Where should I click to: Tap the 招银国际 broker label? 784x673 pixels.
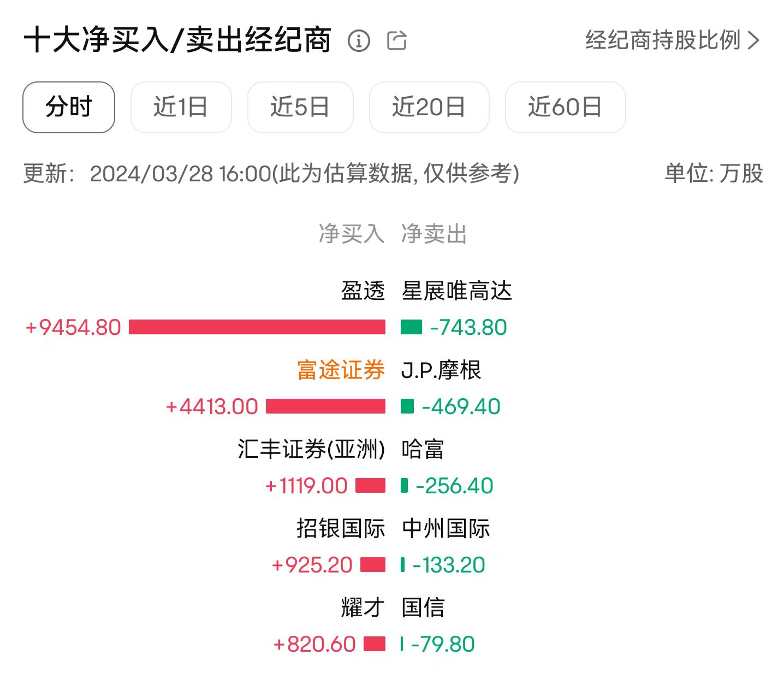point(341,529)
